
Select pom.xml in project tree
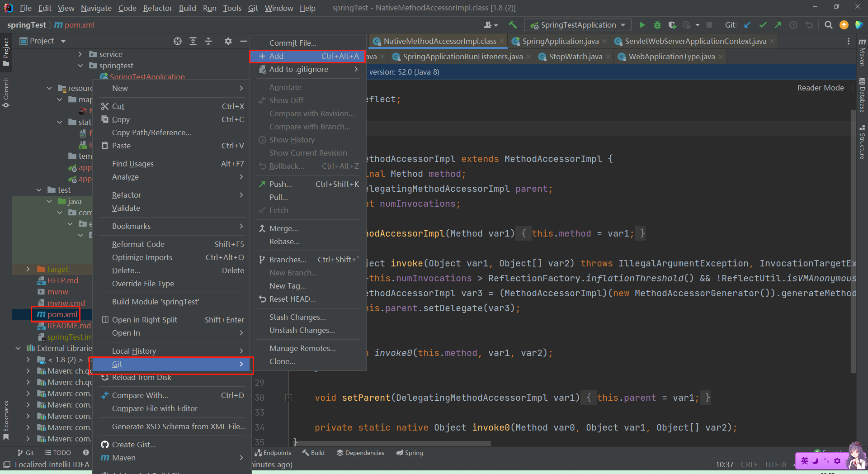pos(62,314)
